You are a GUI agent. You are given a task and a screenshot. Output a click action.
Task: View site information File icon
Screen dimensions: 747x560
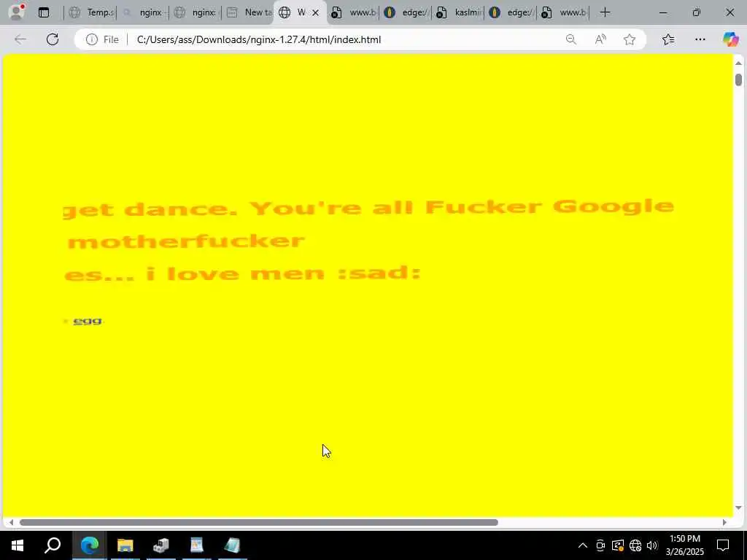click(102, 39)
